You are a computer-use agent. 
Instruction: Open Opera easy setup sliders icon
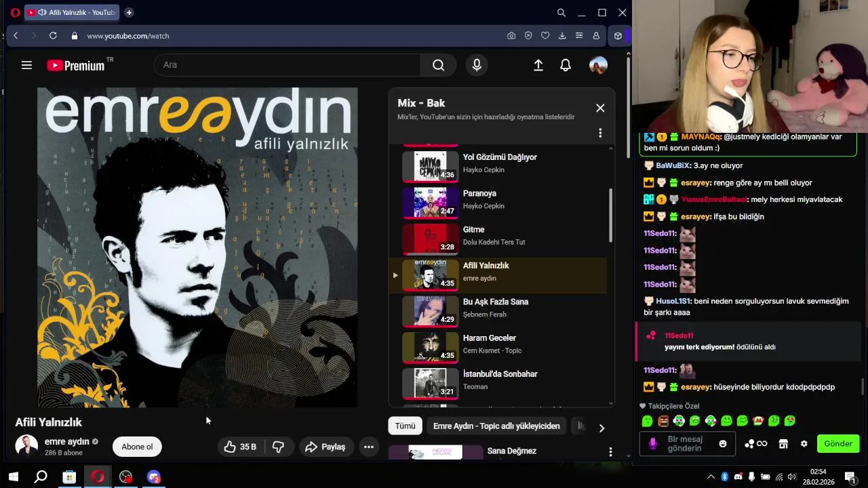click(x=579, y=36)
